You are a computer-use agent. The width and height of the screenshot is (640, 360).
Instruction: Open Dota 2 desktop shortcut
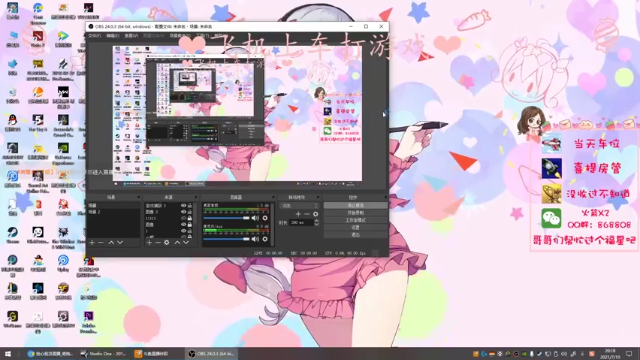(x=38, y=40)
